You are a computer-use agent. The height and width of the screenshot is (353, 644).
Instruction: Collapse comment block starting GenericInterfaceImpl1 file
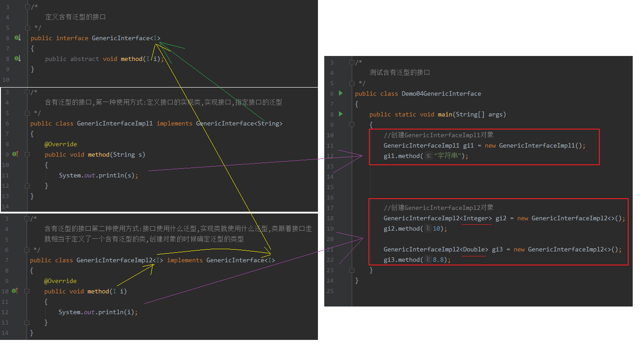point(28,92)
